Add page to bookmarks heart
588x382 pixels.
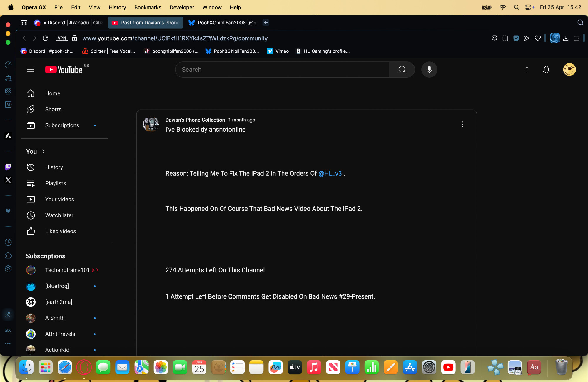(538, 38)
